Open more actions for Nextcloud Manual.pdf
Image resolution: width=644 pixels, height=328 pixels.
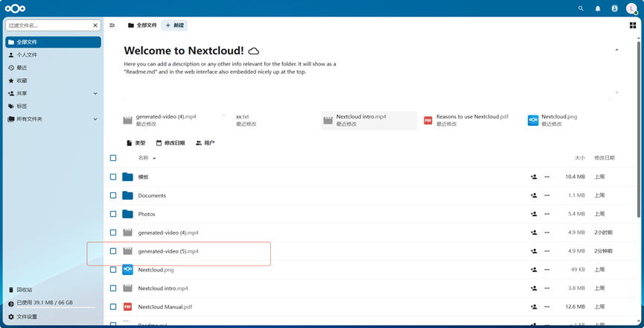tap(547, 307)
